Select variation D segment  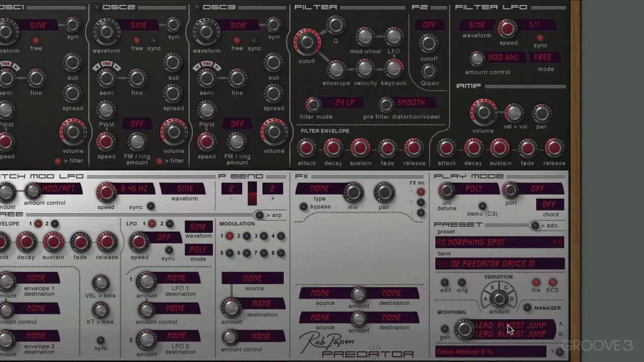point(512,298)
